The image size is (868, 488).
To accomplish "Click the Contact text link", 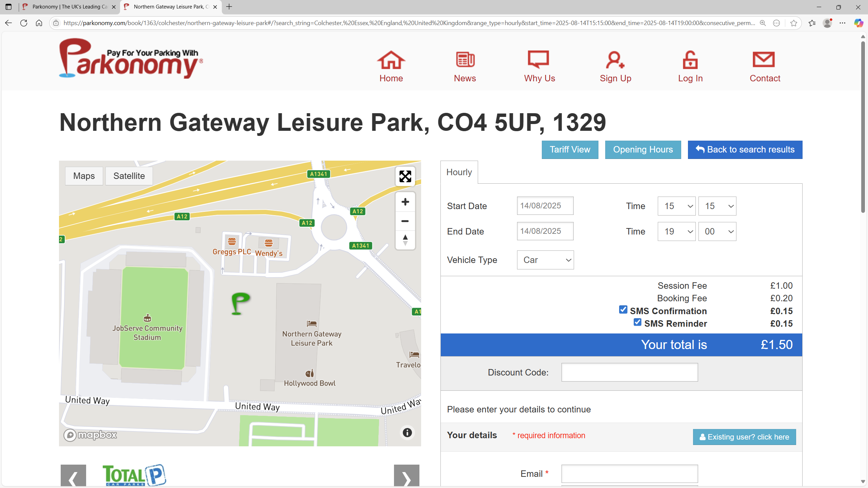I will 765,78.
